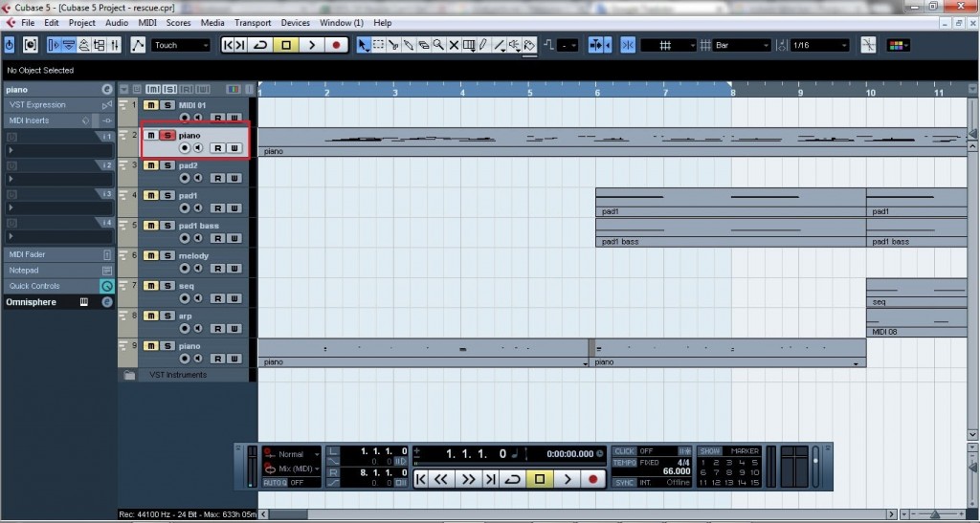Select the Play speaker tool
This screenshot has height=523, width=980.
click(514, 45)
